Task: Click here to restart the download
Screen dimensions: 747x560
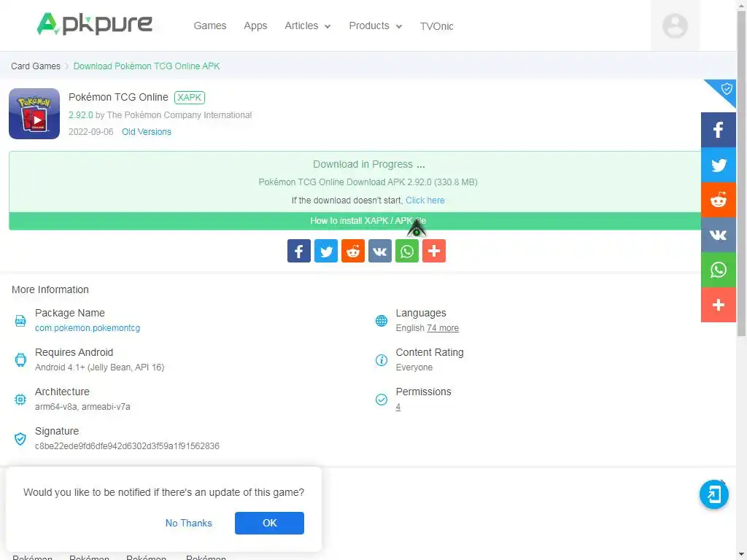Action: click(425, 201)
